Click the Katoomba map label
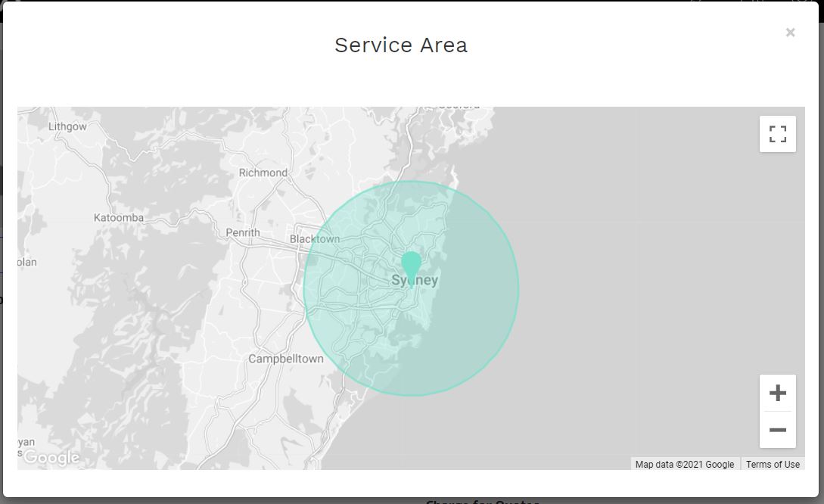 pyautogui.click(x=119, y=218)
